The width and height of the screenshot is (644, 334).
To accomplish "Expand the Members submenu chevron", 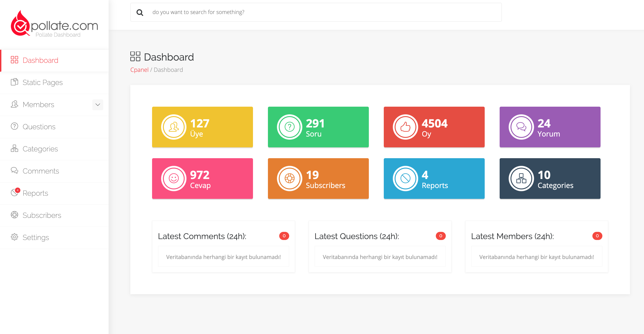I will tap(98, 105).
